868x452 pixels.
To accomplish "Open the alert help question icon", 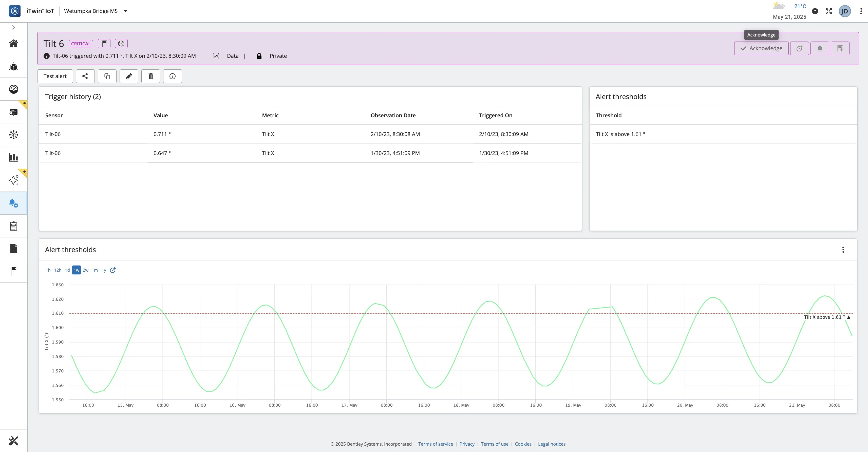I will point(173,76).
